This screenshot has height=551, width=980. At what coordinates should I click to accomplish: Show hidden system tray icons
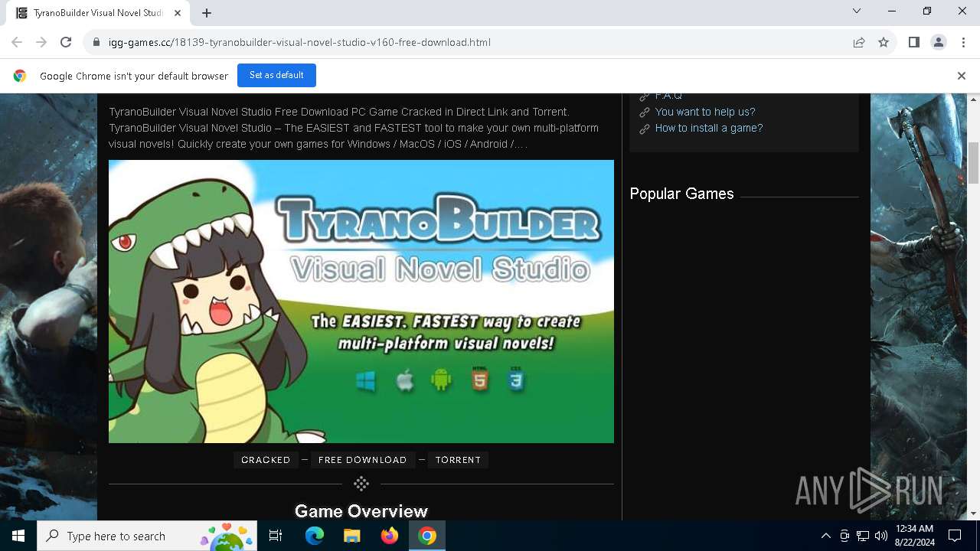coord(825,536)
